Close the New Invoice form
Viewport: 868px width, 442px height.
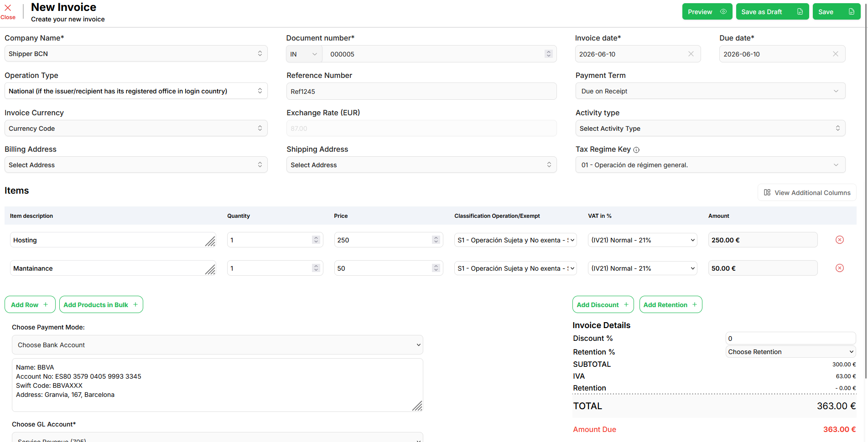pyautogui.click(x=8, y=12)
